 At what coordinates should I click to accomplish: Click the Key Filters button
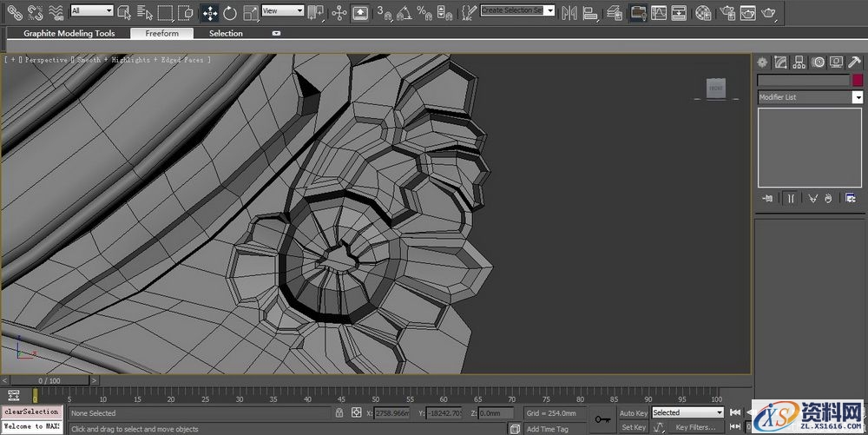[695, 427]
